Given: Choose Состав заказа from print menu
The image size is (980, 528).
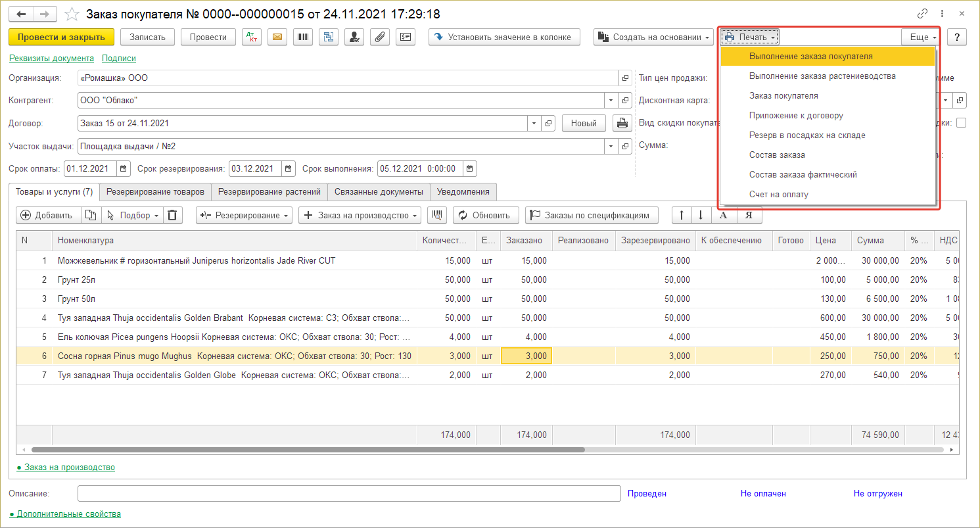Looking at the screenshot, I should [777, 155].
